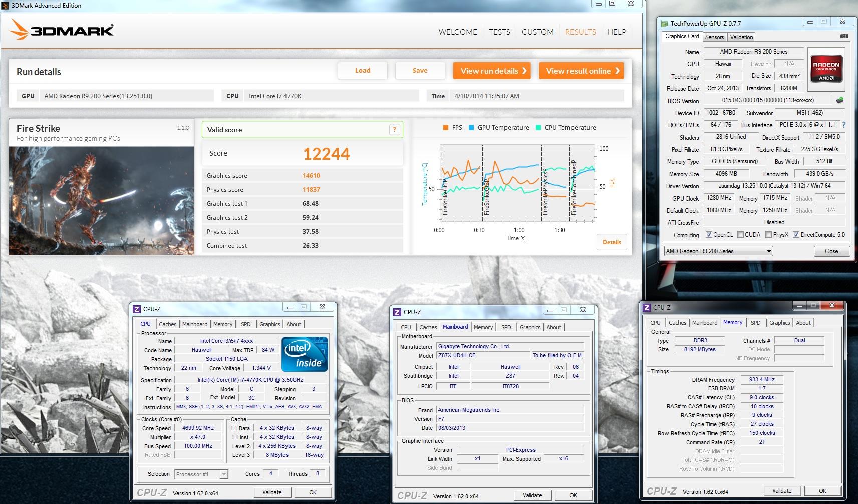Click the 3DMark Advanced Edition title bar icon

coord(6,5)
